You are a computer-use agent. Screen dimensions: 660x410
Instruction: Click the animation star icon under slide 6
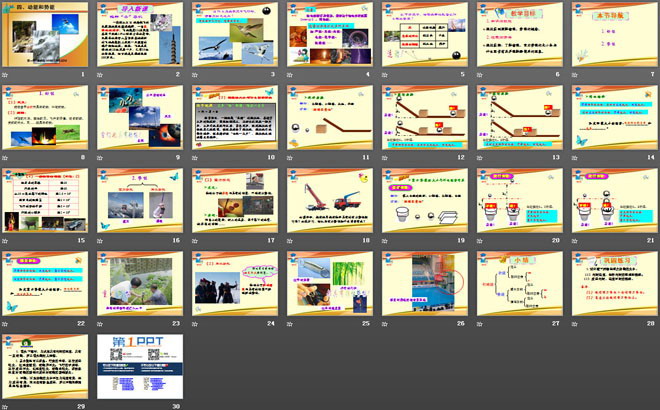point(480,75)
